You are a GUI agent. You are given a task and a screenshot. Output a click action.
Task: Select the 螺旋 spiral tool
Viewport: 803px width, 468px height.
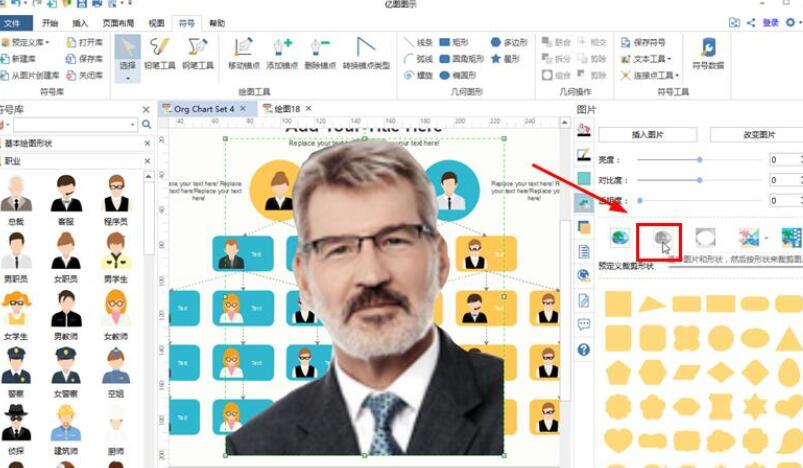tap(418, 75)
